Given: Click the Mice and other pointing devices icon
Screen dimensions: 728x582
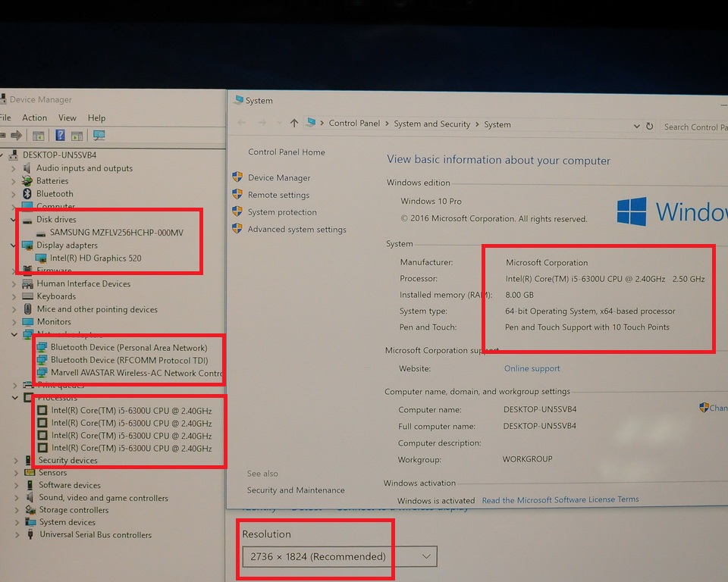Looking at the screenshot, I should click(x=28, y=308).
